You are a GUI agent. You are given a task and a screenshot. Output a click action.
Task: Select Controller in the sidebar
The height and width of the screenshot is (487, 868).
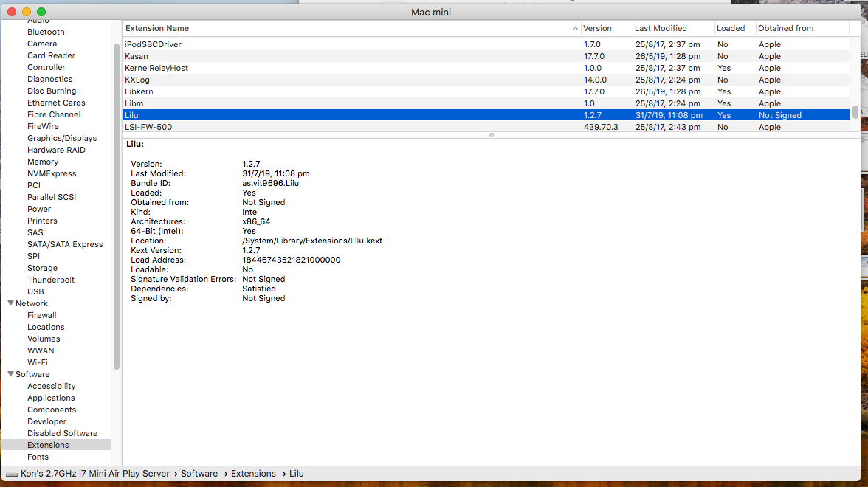(x=46, y=68)
